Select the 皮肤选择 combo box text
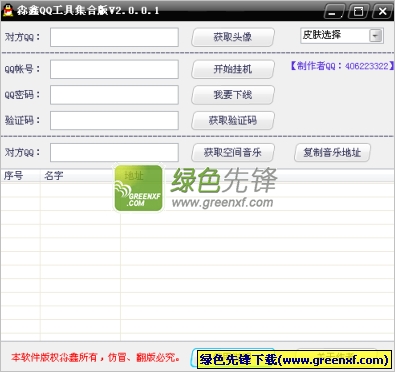This screenshot has width=395, height=372. (335, 35)
